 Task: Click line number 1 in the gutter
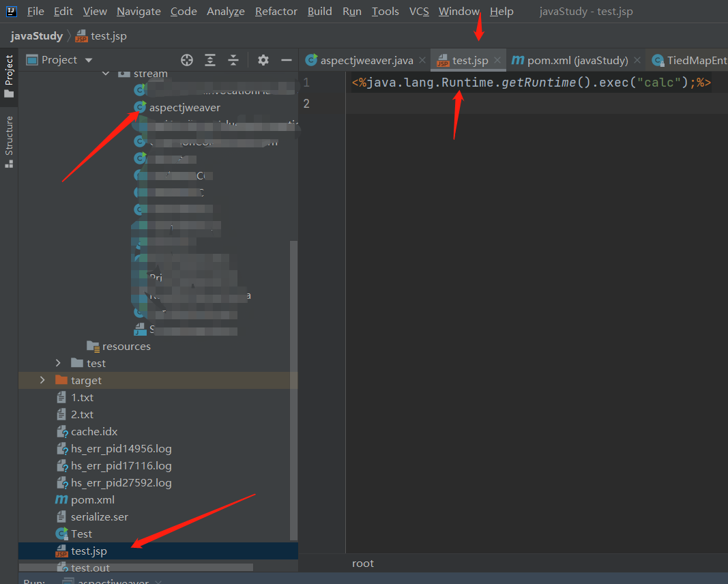pos(306,82)
